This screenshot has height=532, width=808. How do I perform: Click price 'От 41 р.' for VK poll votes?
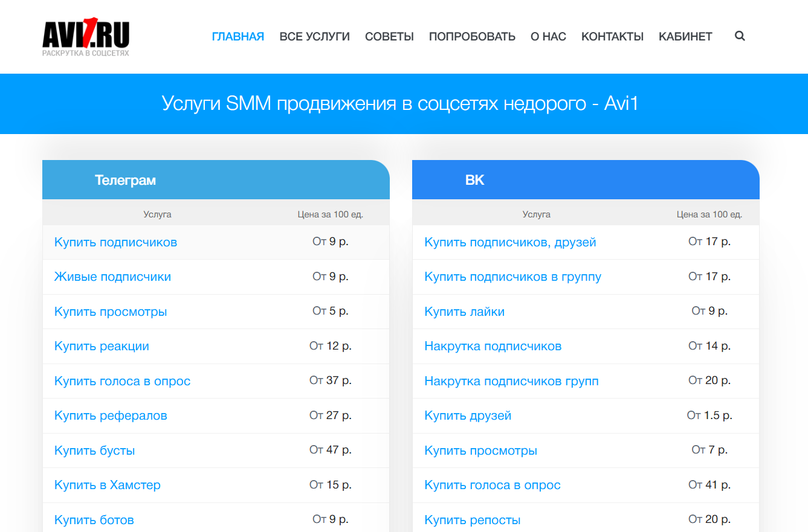click(709, 485)
